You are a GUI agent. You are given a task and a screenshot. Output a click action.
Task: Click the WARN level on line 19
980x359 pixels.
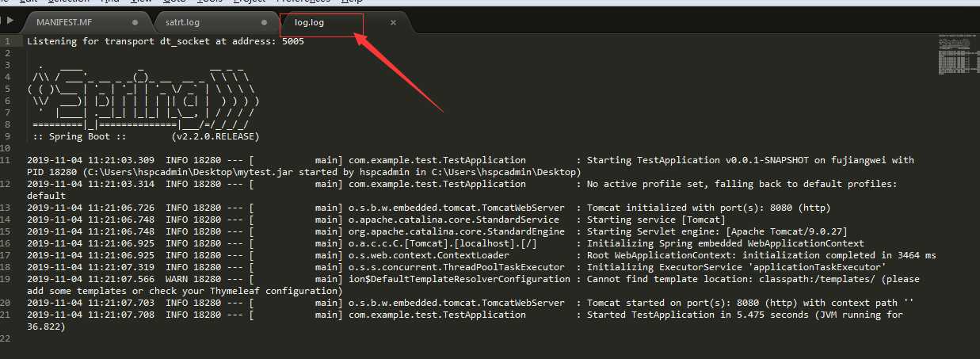point(177,279)
